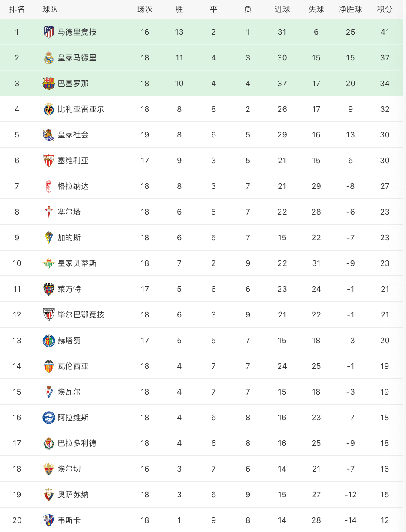Click the 净胜球 column header
The height and width of the screenshot is (532, 406).
point(350,9)
